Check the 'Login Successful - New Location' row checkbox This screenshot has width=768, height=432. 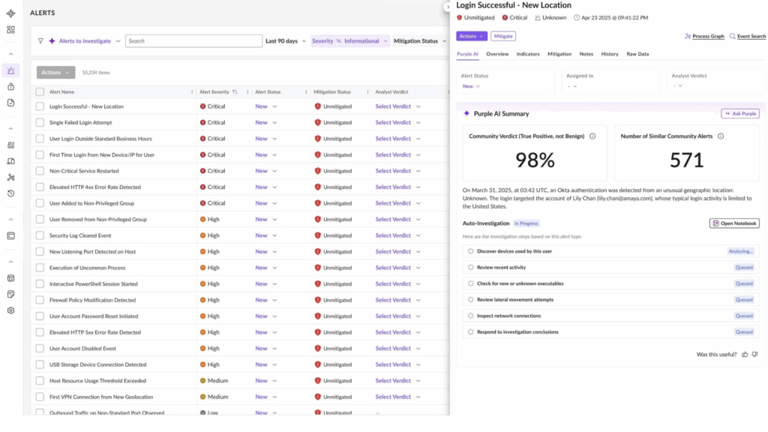click(40, 106)
